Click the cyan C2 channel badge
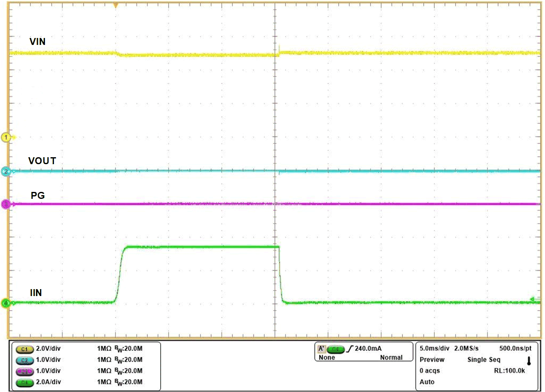The width and height of the screenshot is (545, 392). click(x=25, y=360)
